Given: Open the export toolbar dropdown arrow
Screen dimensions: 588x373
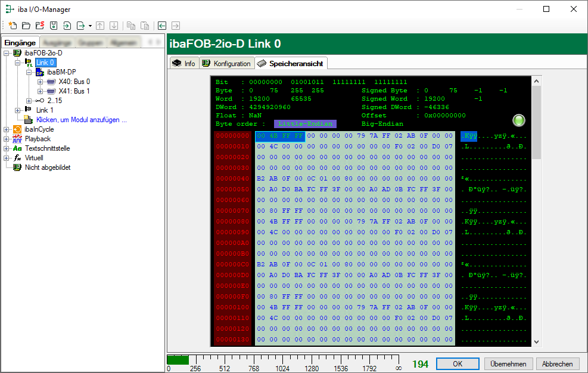Looking at the screenshot, I should (90, 26).
